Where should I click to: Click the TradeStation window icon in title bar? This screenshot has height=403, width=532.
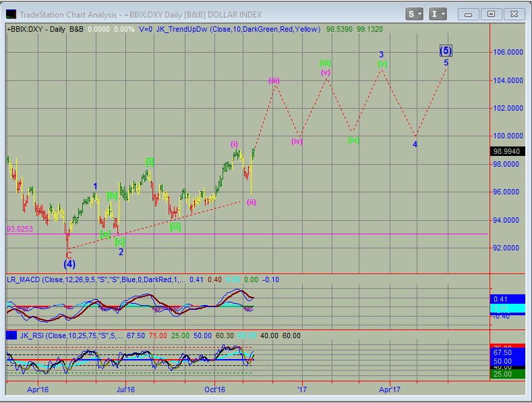(11, 14)
